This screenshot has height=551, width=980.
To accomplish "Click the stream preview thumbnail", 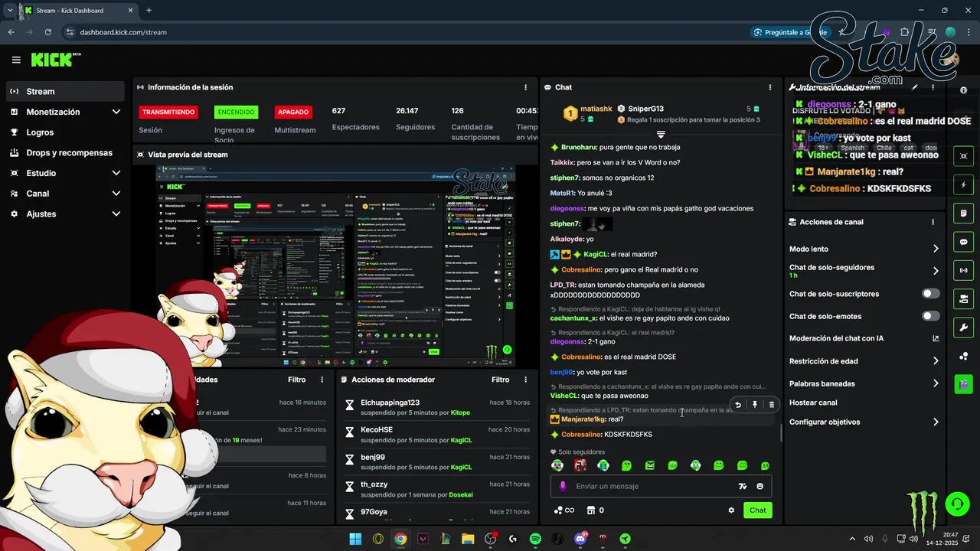I will 335,266.
